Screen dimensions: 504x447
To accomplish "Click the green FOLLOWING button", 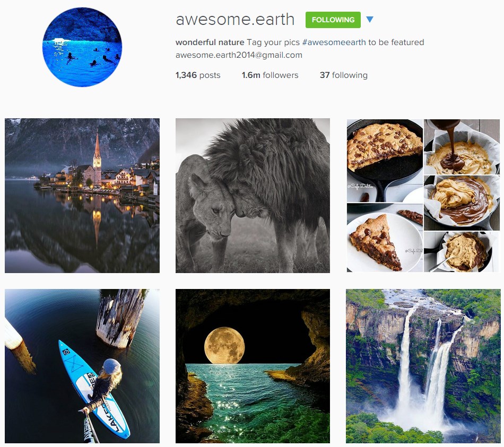I will click(333, 20).
